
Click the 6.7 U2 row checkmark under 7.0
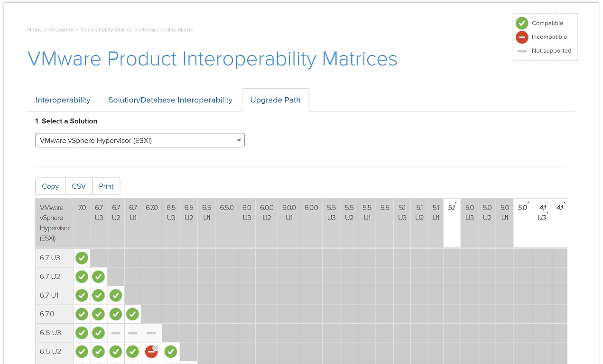tap(82, 276)
